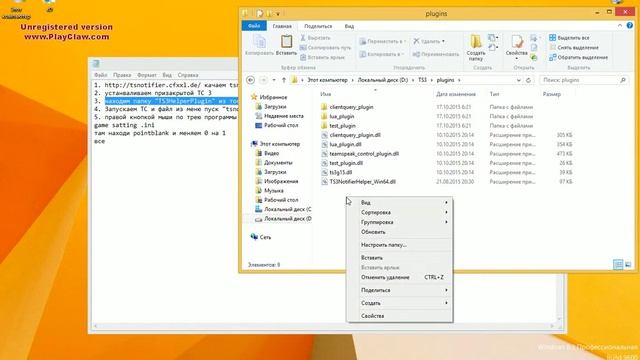
Task: Open Сеть in navigation pane
Action: [x=261, y=237]
